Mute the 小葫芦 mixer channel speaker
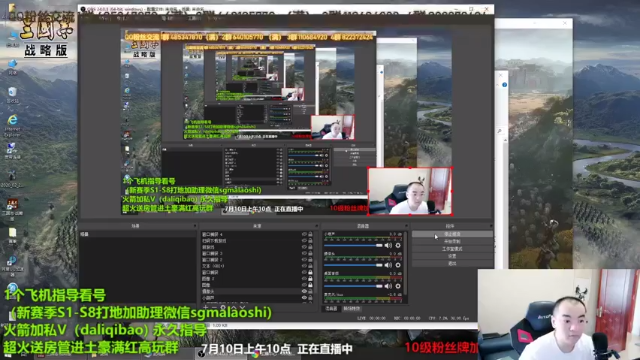Screen dimensions: 640x360 [388, 245]
